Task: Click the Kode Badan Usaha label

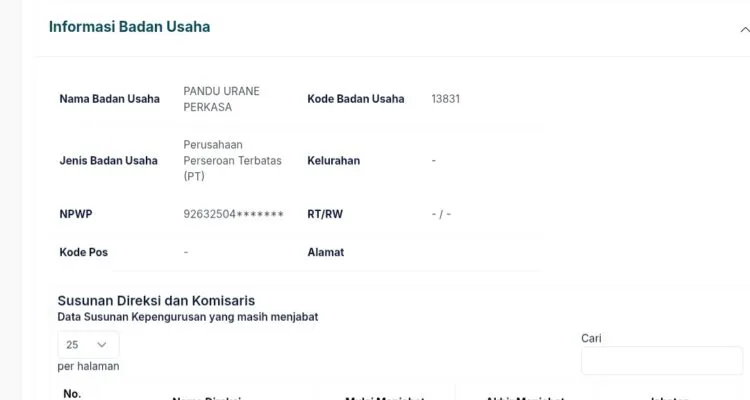Action: (x=355, y=99)
